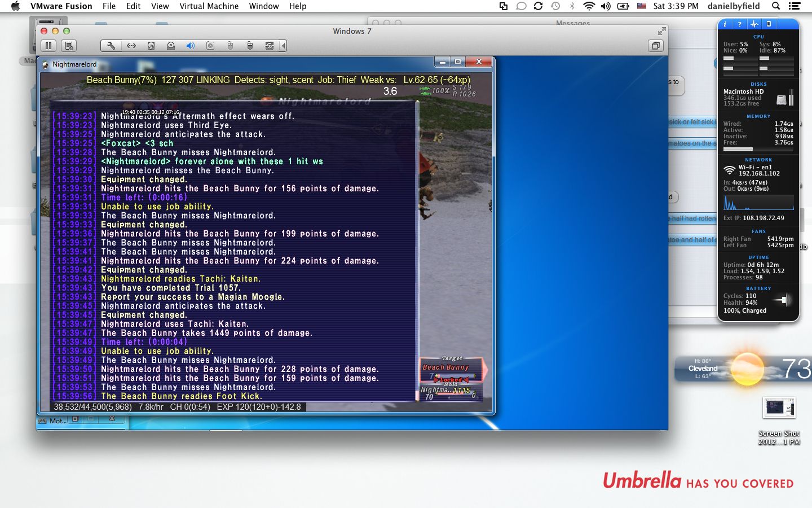Select the Screen Shot desktop file
812x508 pixels.
(x=779, y=421)
